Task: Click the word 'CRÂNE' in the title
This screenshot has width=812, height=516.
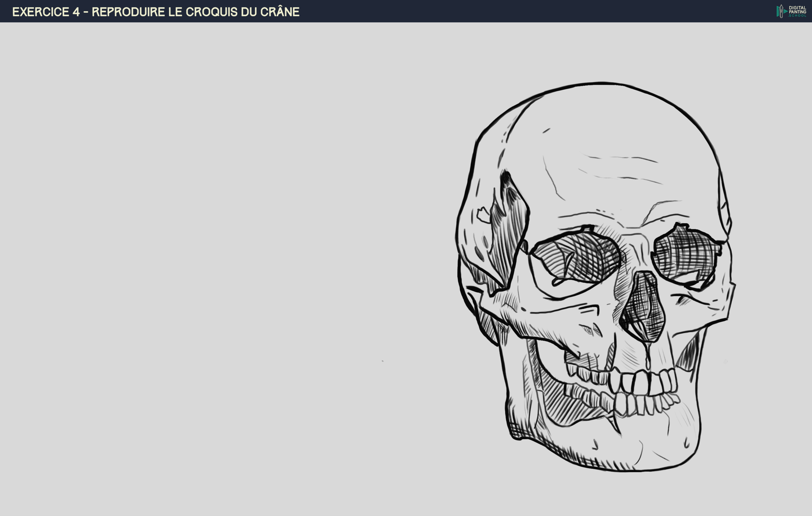Action: point(280,12)
